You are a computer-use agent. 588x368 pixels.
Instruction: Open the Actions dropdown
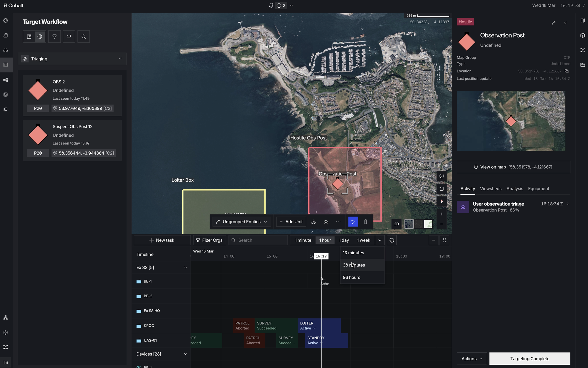[471, 358]
